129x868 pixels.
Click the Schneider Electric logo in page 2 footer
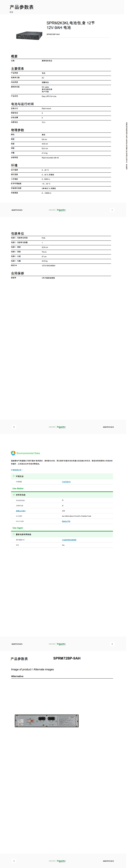coord(61,427)
